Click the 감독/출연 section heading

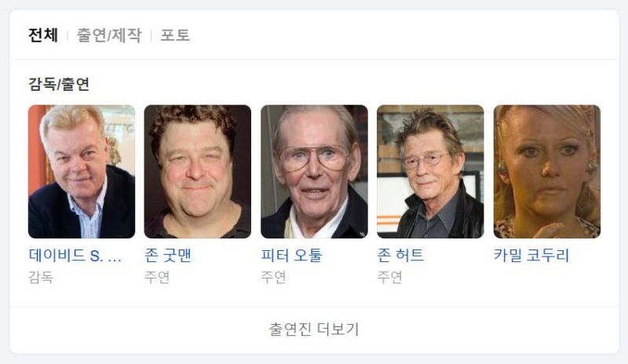pos(59,84)
